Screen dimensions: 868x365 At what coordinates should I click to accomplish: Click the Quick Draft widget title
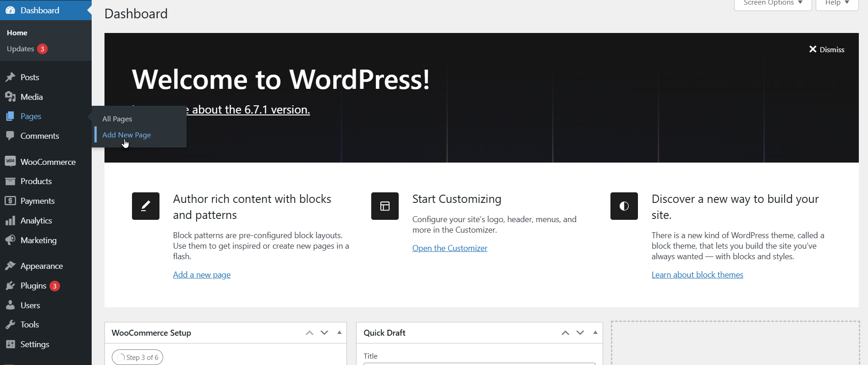coord(385,333)
